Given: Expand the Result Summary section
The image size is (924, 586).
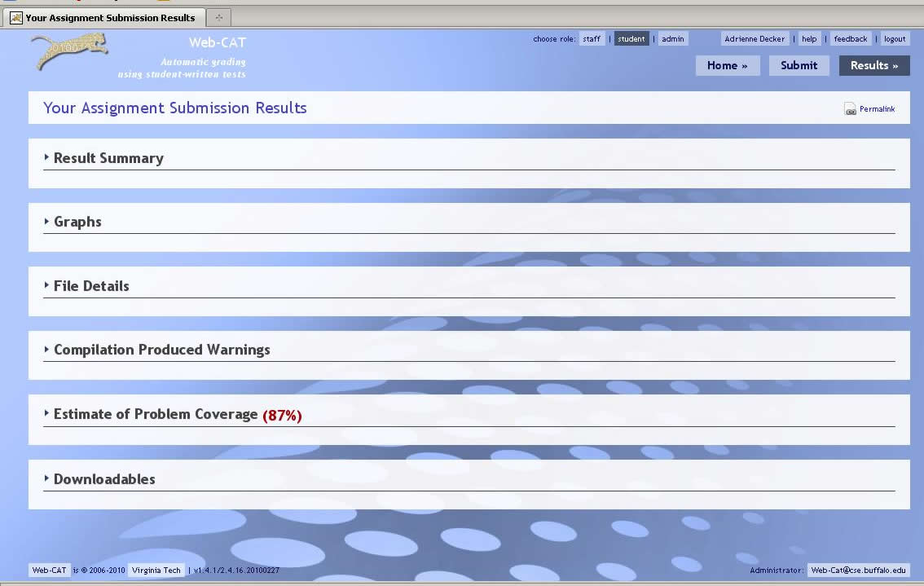Looking at the screenshot, I should [x=108, y=158].
